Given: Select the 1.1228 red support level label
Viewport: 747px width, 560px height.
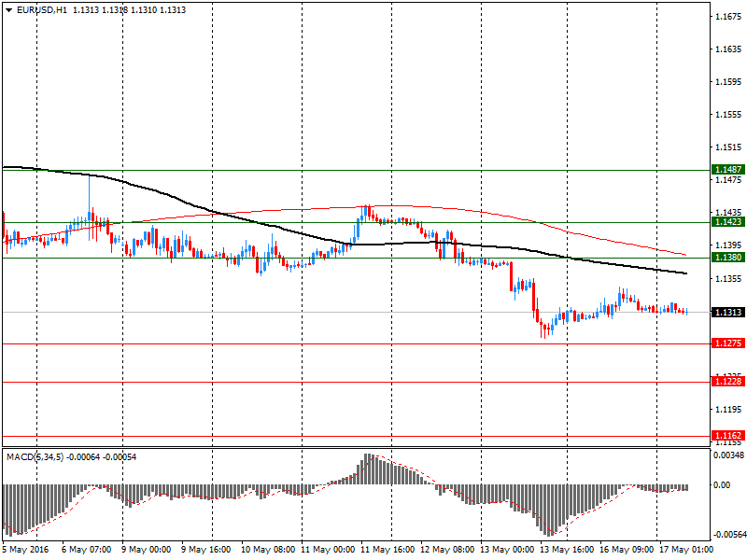Looking at the screenshot, I should [728, 382].
